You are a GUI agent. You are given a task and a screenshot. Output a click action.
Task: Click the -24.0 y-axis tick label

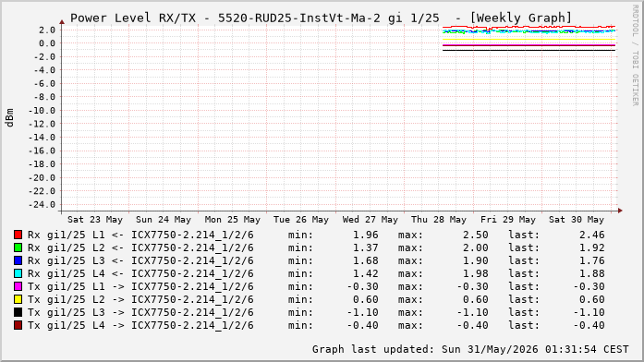click(x=42, y=204)
